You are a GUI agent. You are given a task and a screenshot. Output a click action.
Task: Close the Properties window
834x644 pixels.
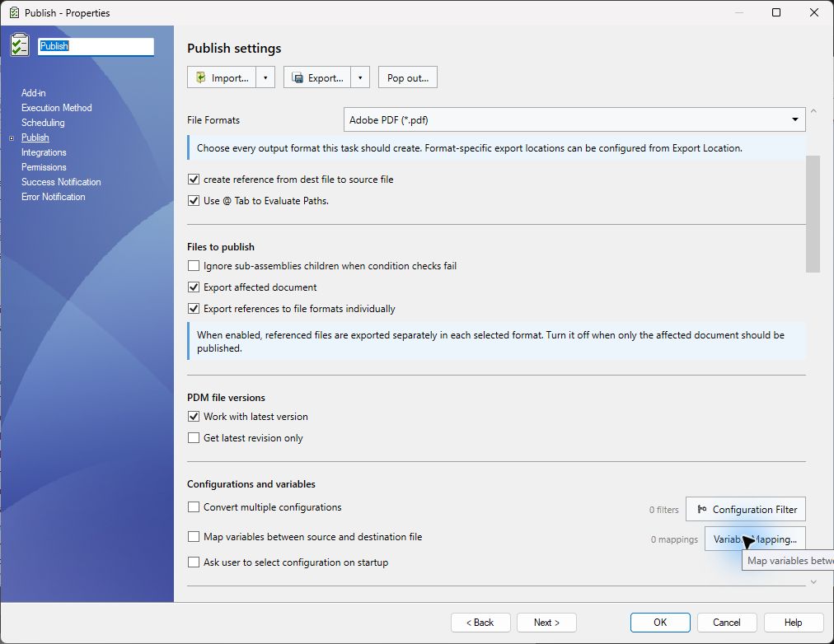(x=813, y=12)
